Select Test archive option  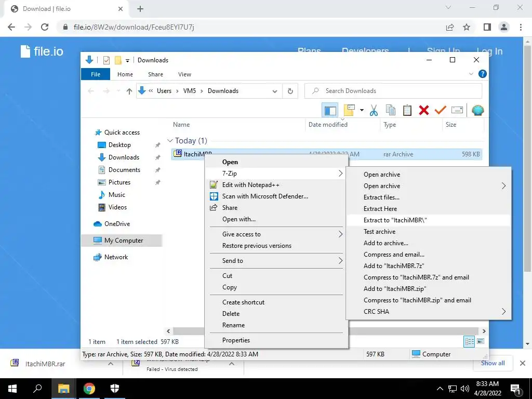click(428, 232)
